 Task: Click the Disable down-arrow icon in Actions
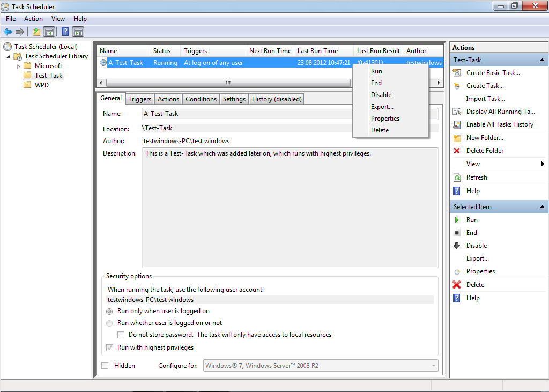coord(457,246)
